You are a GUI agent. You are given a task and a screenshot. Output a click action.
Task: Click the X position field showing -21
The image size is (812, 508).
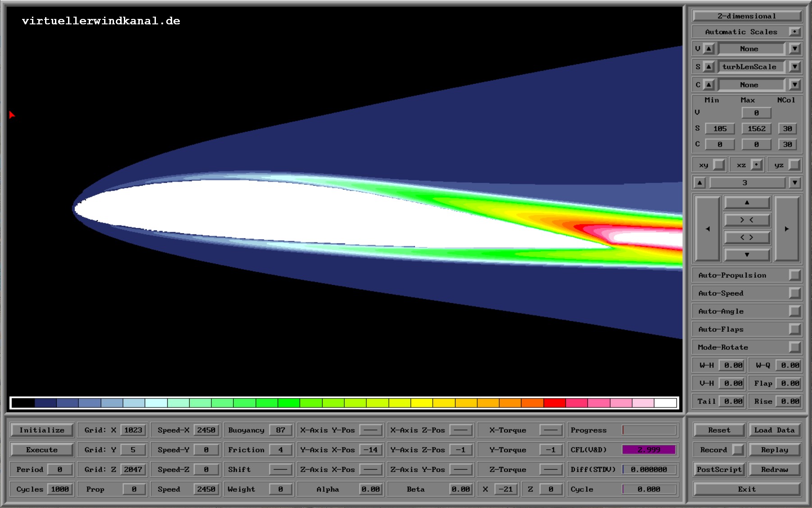click(506, 489)
